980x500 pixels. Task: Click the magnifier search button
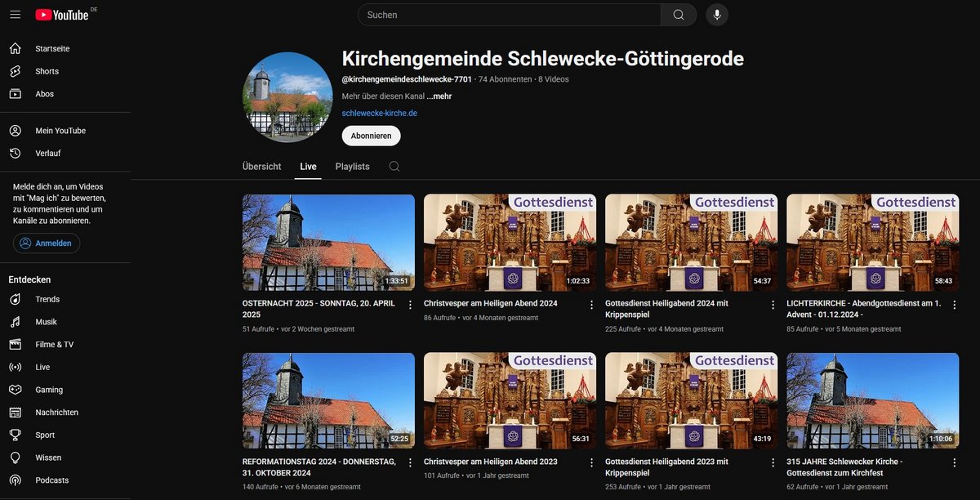(678, 15)
